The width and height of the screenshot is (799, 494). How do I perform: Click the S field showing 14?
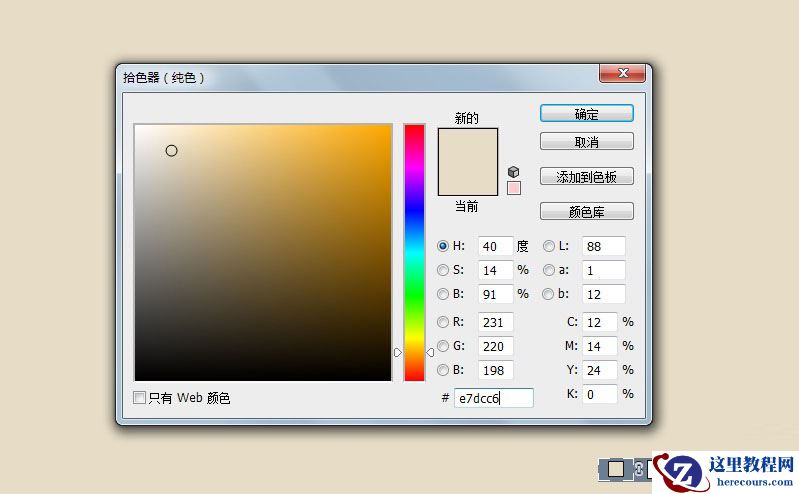coord(495,270)
